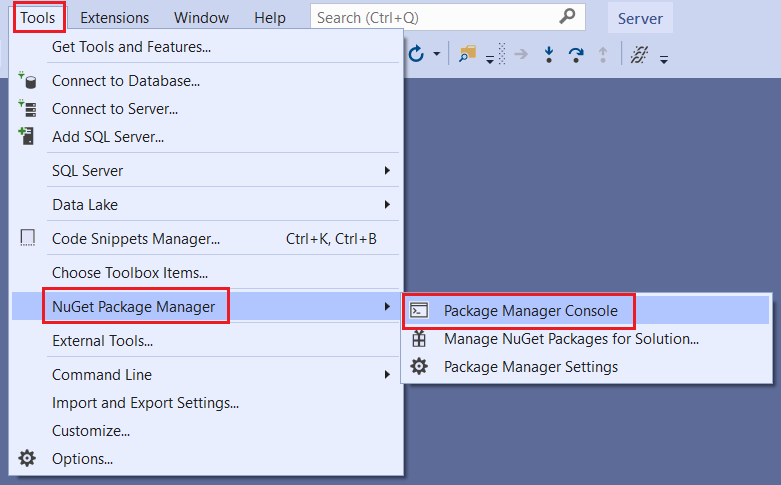
Task: Click the Manage NuGet Packages gift icon
Action: pos(420,339)
